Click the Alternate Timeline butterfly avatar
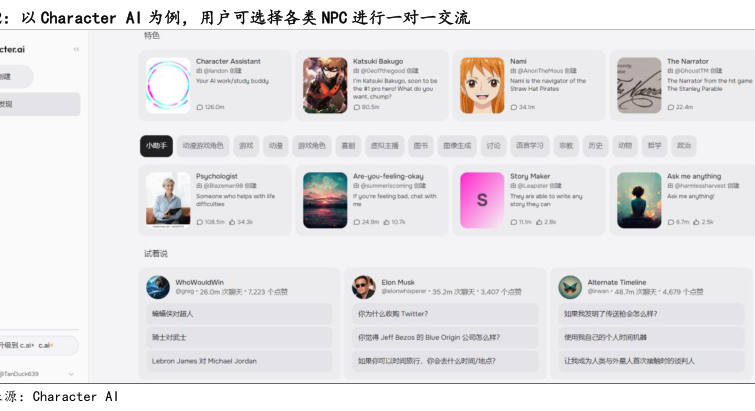The image size is (755, 411). click(570, 287)
